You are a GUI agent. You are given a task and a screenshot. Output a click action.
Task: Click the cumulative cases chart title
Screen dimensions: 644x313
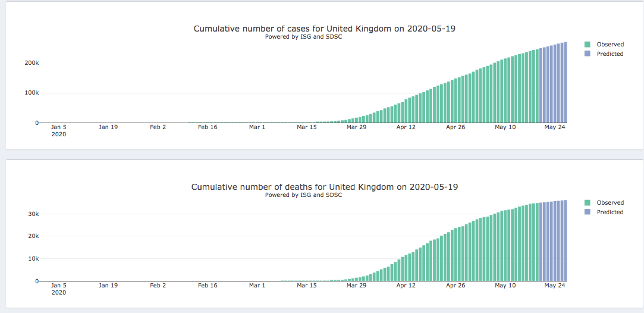324,29
